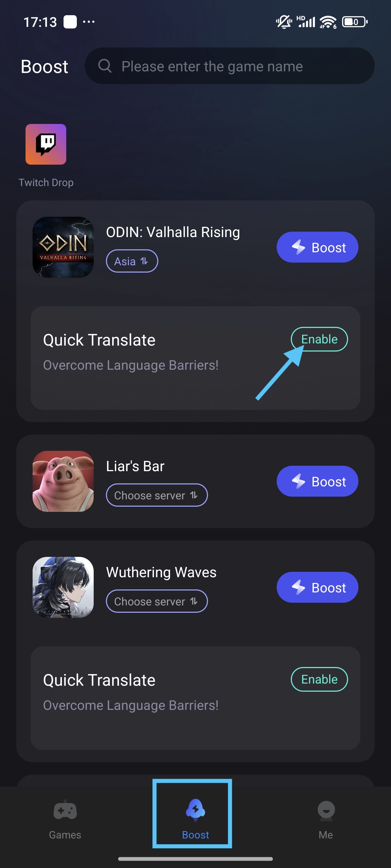Enable Quick Translate for ODIN
The width and height of the screenshot is (391, 868).
tap(319, 339)
